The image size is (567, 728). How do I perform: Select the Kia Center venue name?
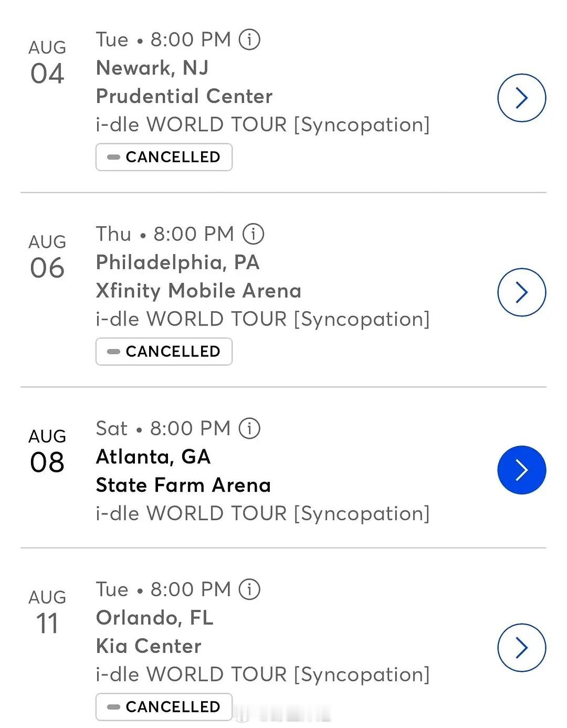149,646
